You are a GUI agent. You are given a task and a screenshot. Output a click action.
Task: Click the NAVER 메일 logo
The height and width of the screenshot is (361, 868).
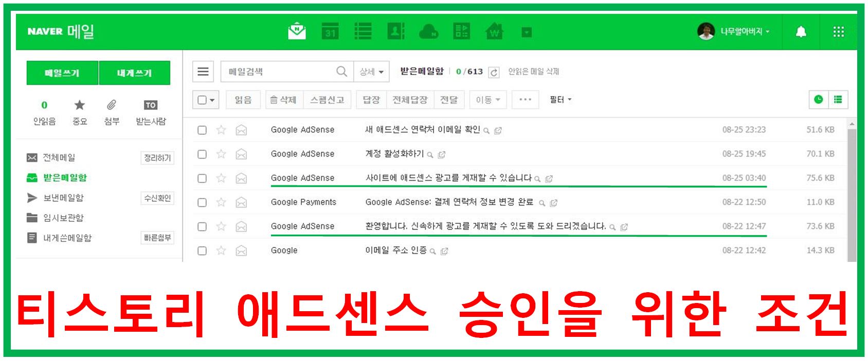coord(61,31)
